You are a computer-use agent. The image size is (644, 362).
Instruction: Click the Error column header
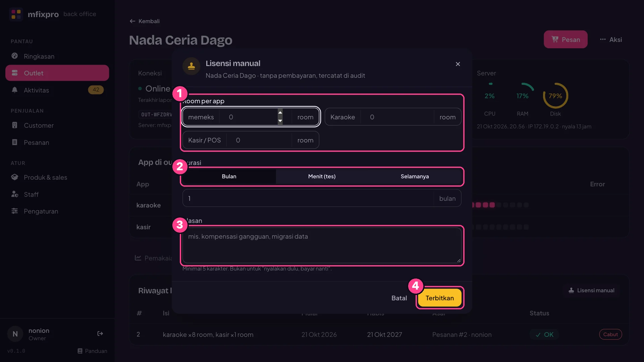(597, 184)
